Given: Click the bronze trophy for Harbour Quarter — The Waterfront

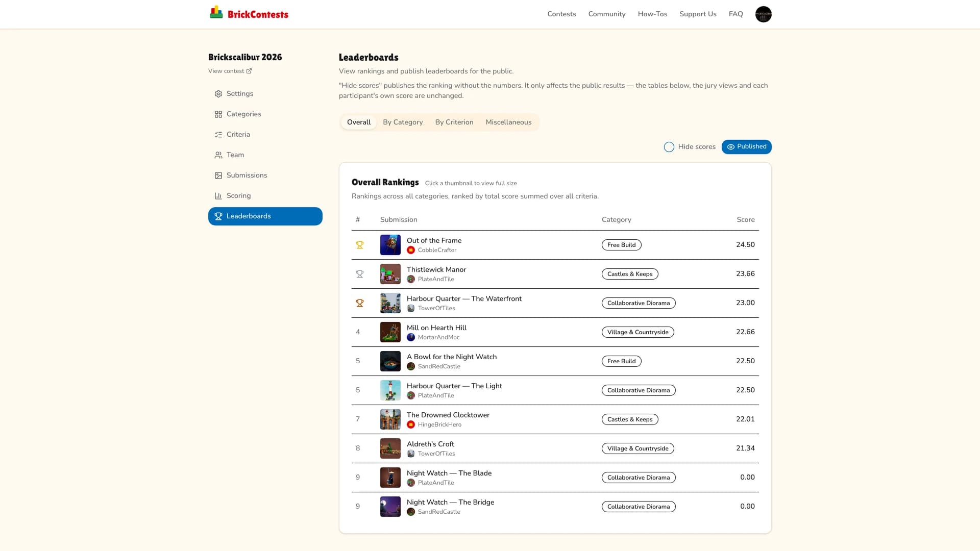Looking at the screenshot, I should pos(360,303).
